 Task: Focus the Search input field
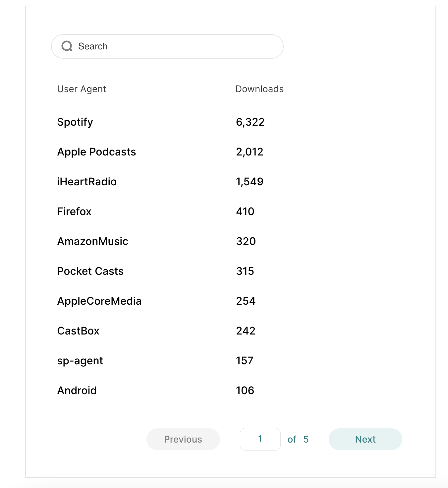167,46
